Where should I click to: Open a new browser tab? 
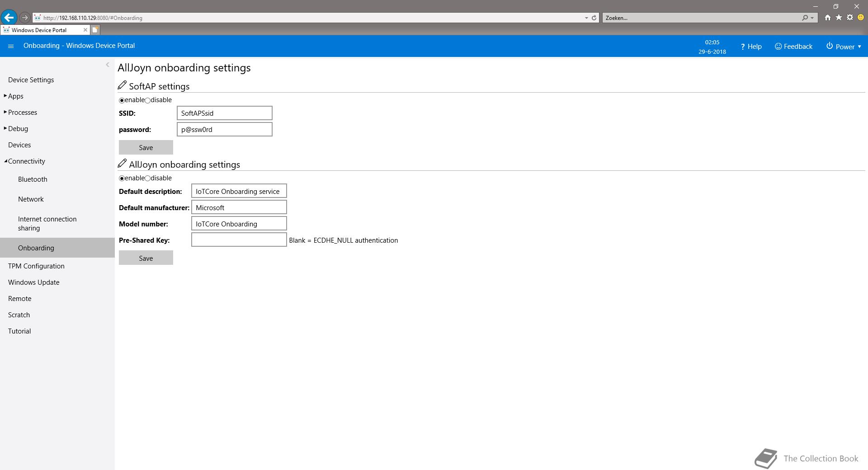pos(95,30)
